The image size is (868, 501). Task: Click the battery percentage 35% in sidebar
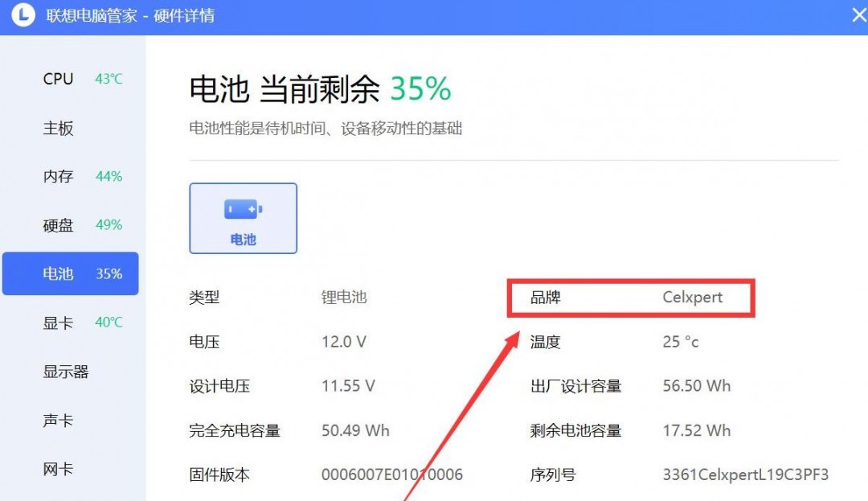108,273
